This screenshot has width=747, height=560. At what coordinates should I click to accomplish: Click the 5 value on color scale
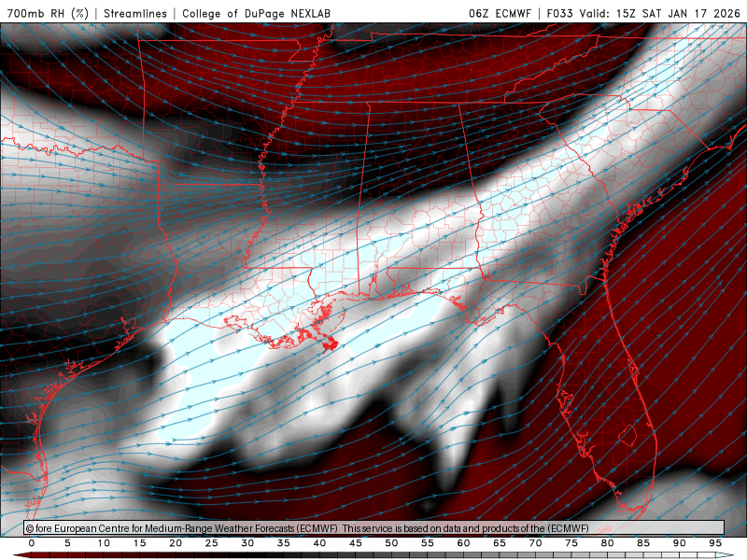67,543
